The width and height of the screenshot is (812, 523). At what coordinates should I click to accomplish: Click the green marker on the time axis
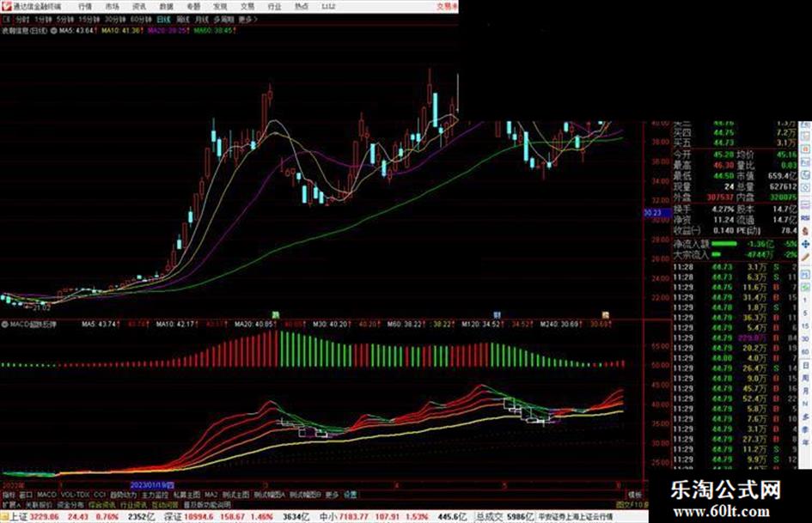point(276,315)
